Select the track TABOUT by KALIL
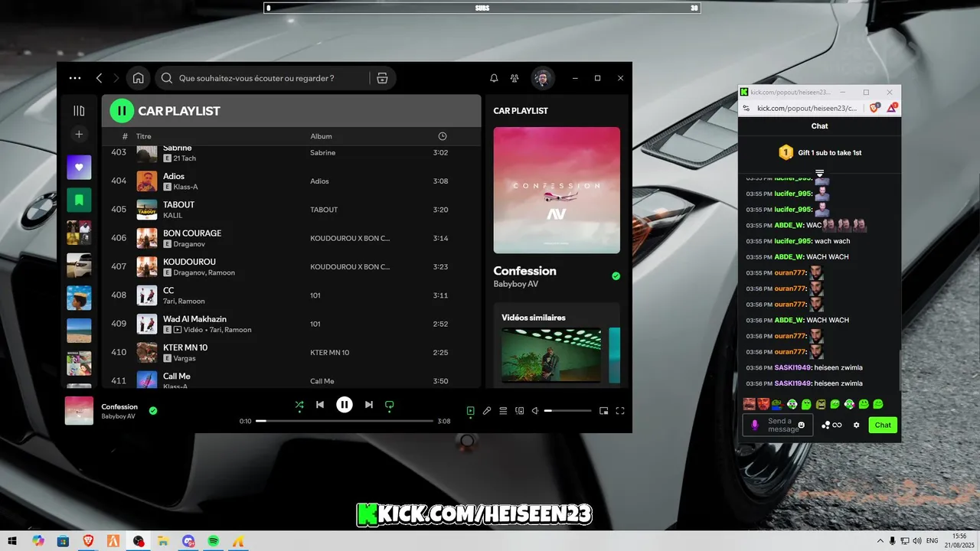The height and width of the screenshot is (551, 980). [291, 210]
